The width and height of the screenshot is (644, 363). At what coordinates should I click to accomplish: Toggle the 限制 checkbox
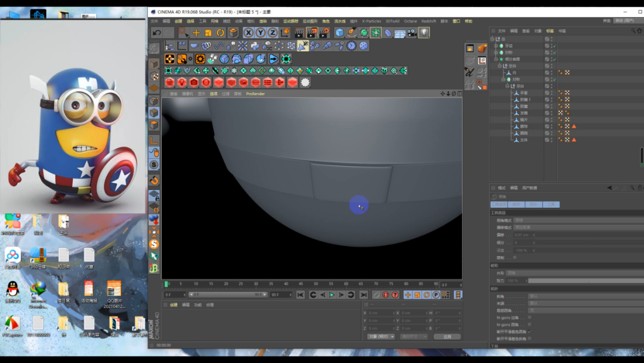pyautogui.click(x=515, y=258)
